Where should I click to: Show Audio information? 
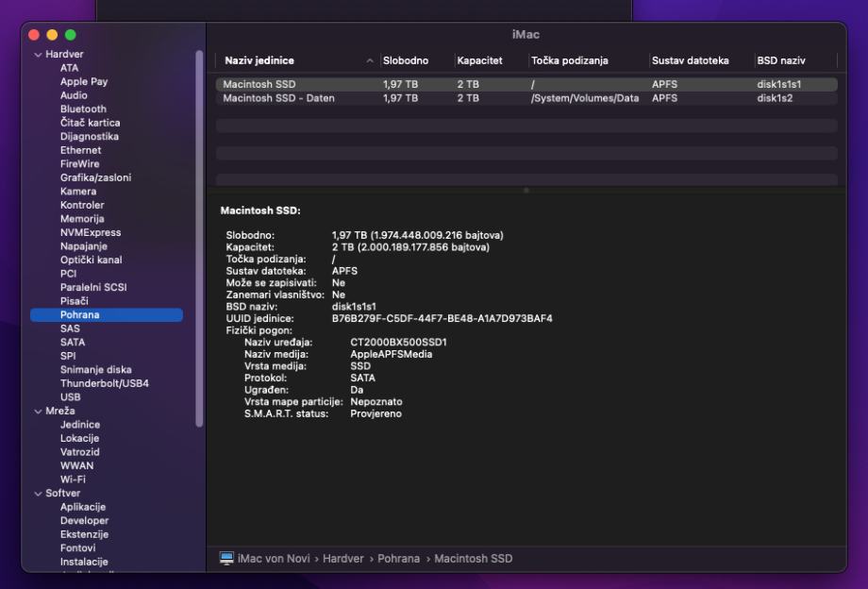(x=74, y=95)
